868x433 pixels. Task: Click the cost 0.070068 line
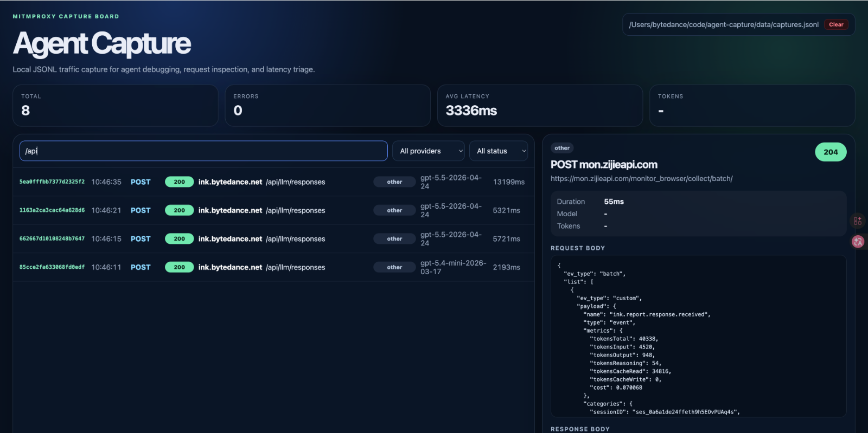616,387
